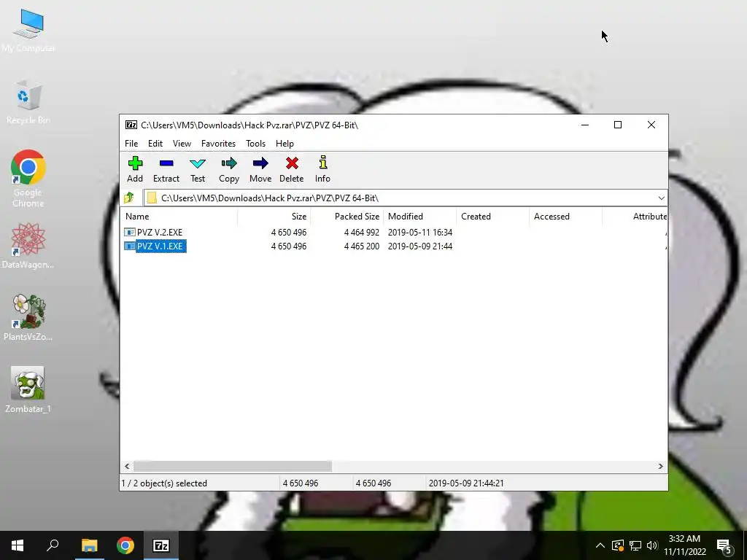Expand the address path dropdown
The height and width of the screenshot is (560, 747).
(x=661, y=198)
